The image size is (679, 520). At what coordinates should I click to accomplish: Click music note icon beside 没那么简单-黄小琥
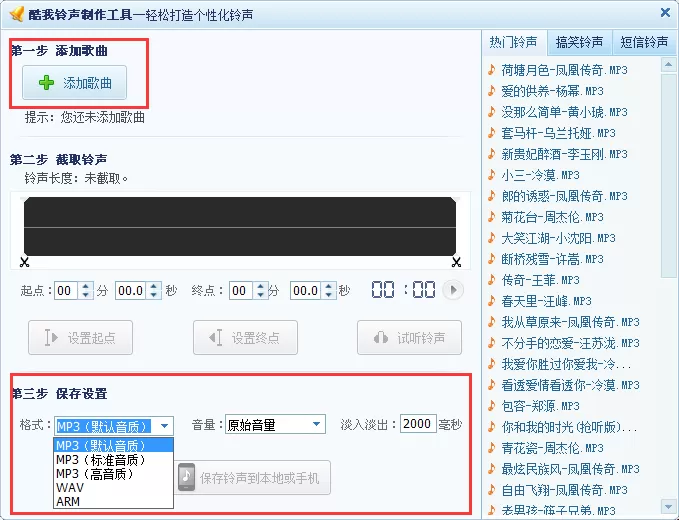coord(491,112)
